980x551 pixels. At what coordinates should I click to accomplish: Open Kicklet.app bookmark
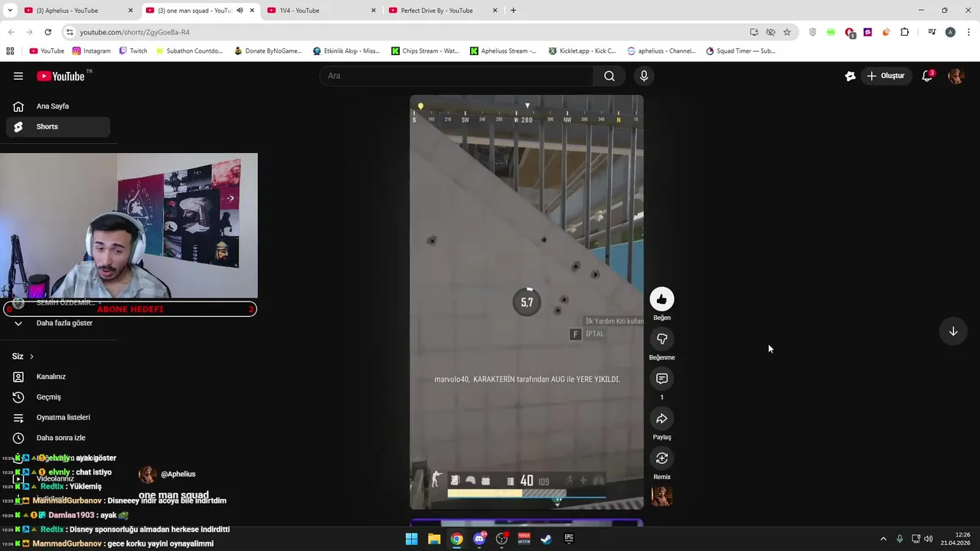[583, 51]
